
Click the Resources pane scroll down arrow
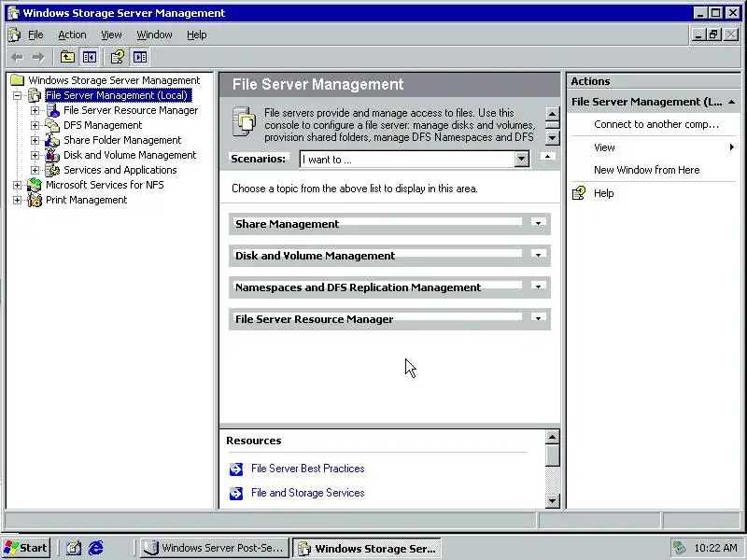point(552,501)
